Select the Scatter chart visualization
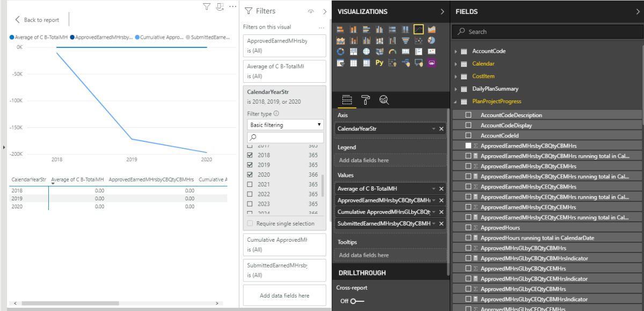This screenshot has width=644, height=311. 419,40
